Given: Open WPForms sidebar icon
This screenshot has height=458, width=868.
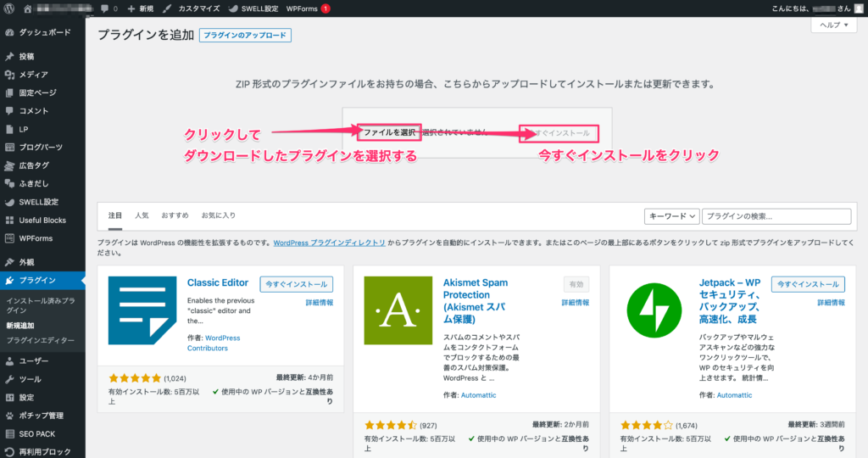Looking at the screenshot, I should 9,238.
